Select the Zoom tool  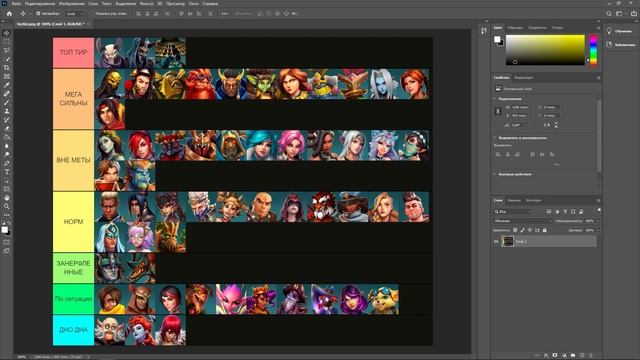click(7, 206)
